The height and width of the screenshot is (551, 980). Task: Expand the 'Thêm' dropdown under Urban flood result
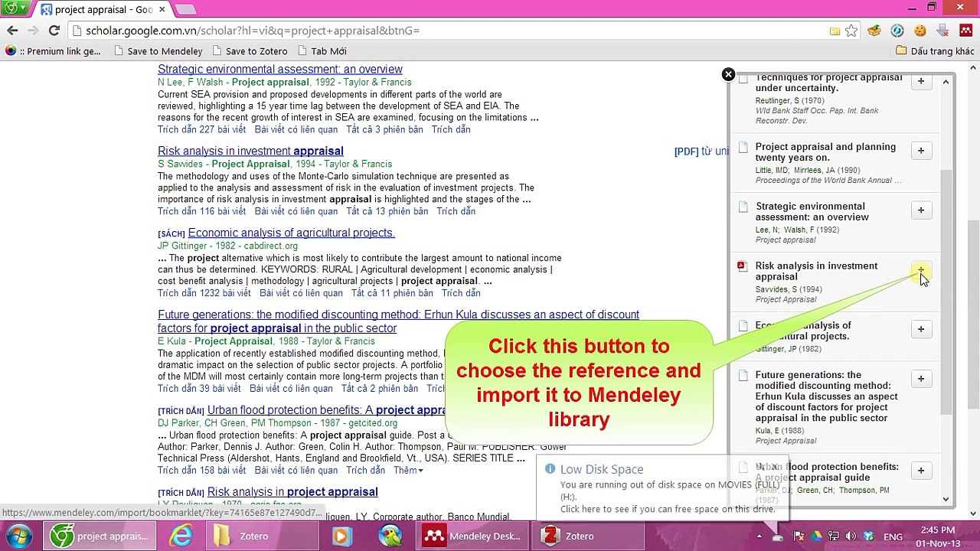(408, 470)
